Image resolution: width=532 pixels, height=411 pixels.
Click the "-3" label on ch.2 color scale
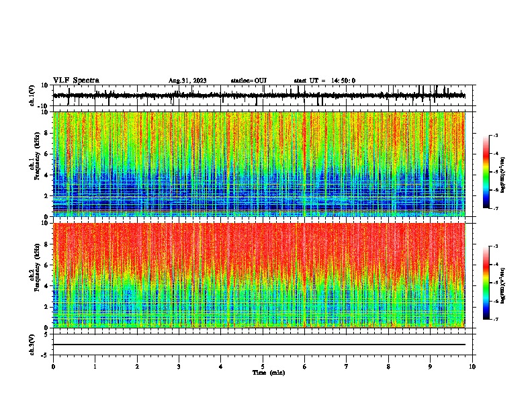point(496,246)
